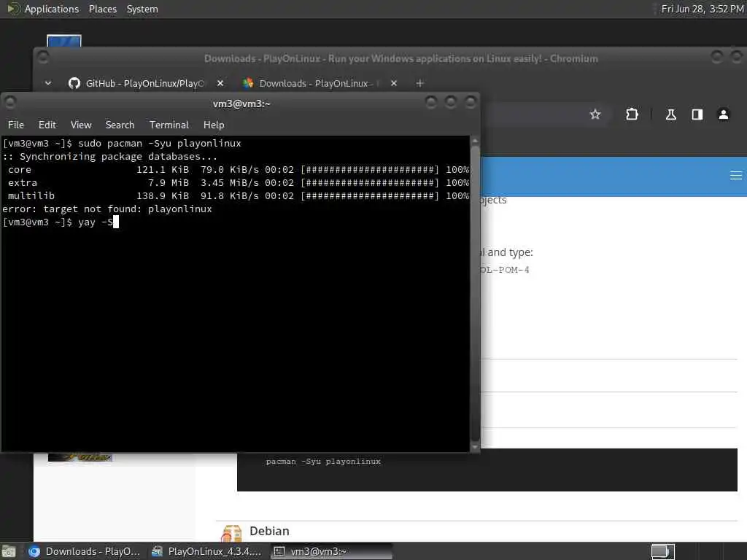Viewport: 747px width, 560px height.
Task: Click the terminal window menu button at left
Action: click(10, 102)
